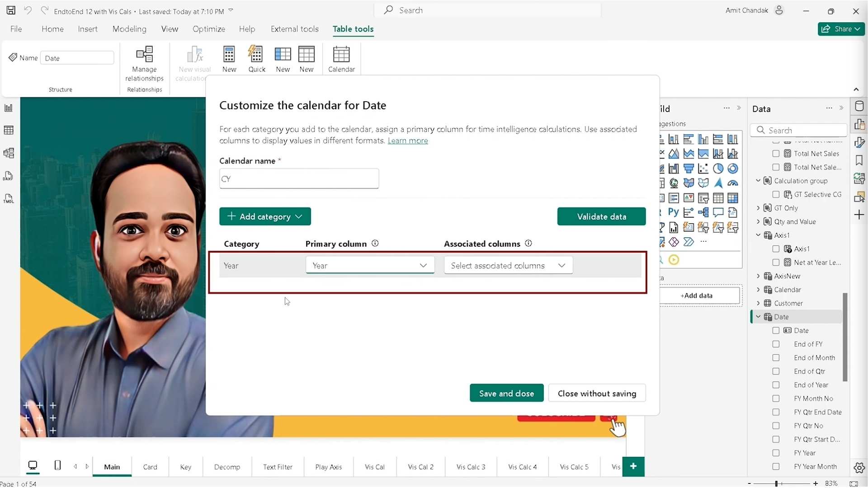Open the Bookmarks pane icon
868x488 pixels.
point(860,160)
